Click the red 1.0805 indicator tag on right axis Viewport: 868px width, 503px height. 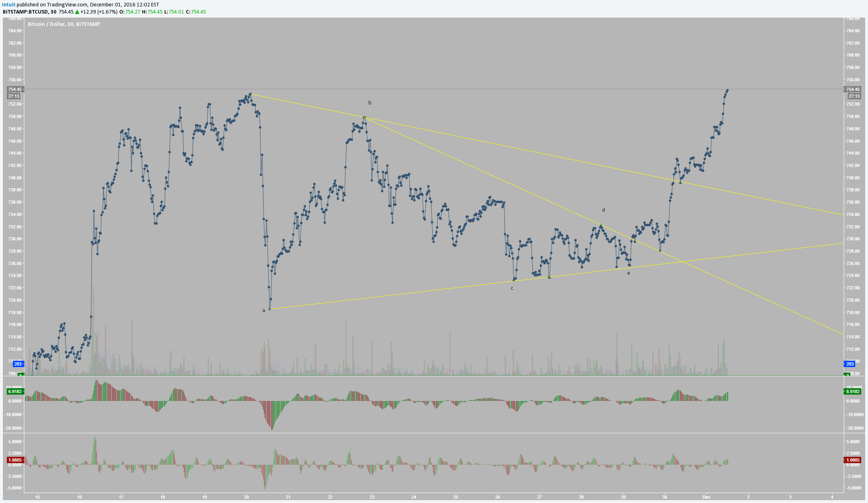pyautogui.click(x=852, y=460)
